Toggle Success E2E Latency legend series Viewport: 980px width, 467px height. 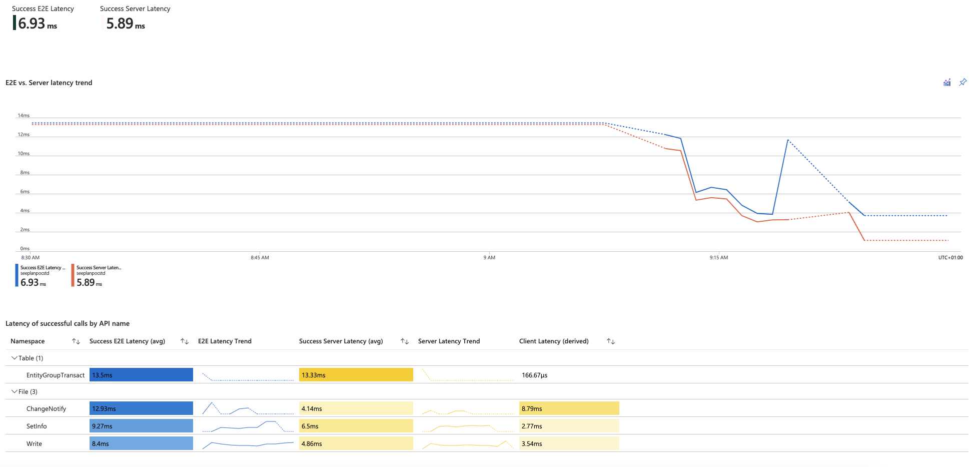[42, 275]
